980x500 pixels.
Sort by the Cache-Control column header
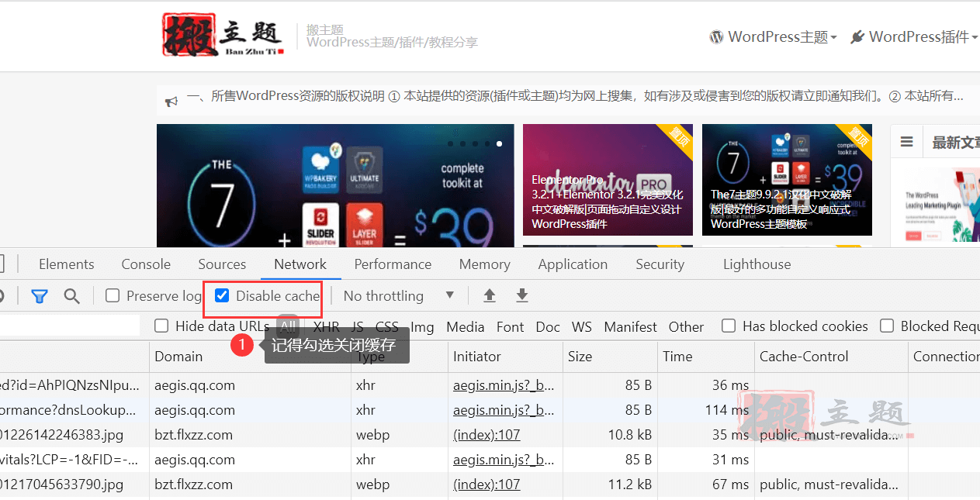[x=831, y=357]
